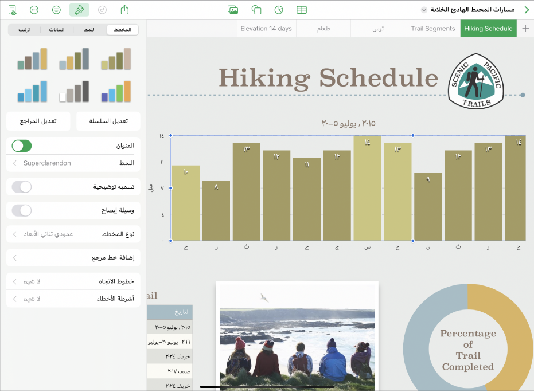Select the chart bar labeled ٩
This screenshot has height=392, width=534.
[428, 207]
